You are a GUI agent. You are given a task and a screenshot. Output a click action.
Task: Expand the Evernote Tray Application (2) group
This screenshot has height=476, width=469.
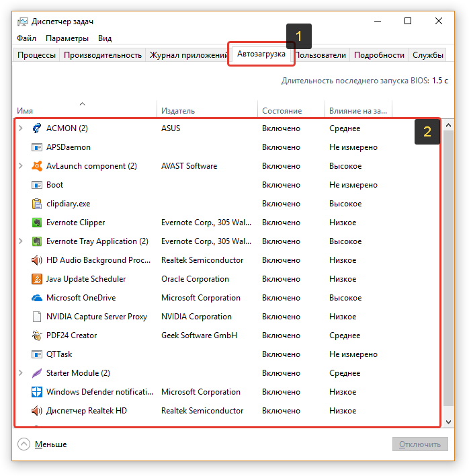(21, 241)
